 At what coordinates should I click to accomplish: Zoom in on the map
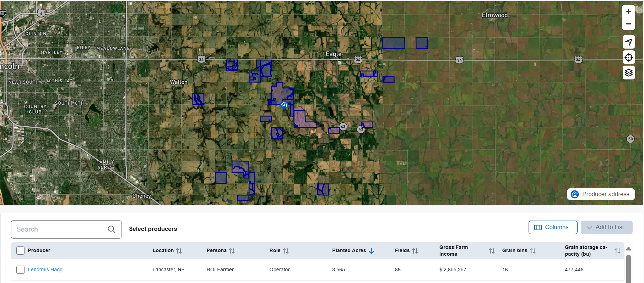tap(628, 12)
